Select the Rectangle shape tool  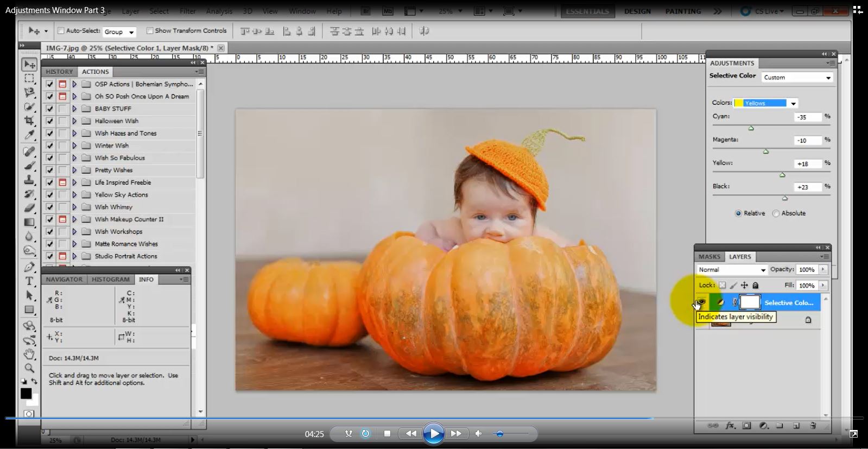[29, 309]
